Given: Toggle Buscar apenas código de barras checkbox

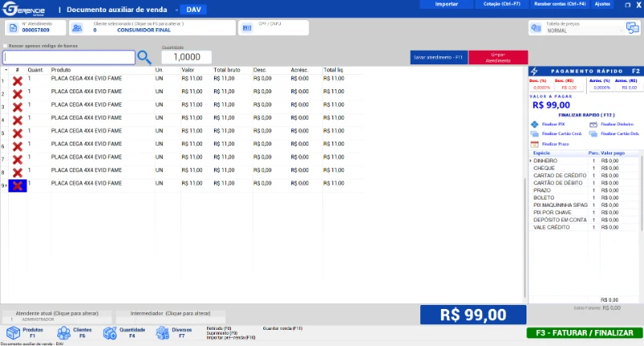Looking at the screenshot, I should point(6,46).
